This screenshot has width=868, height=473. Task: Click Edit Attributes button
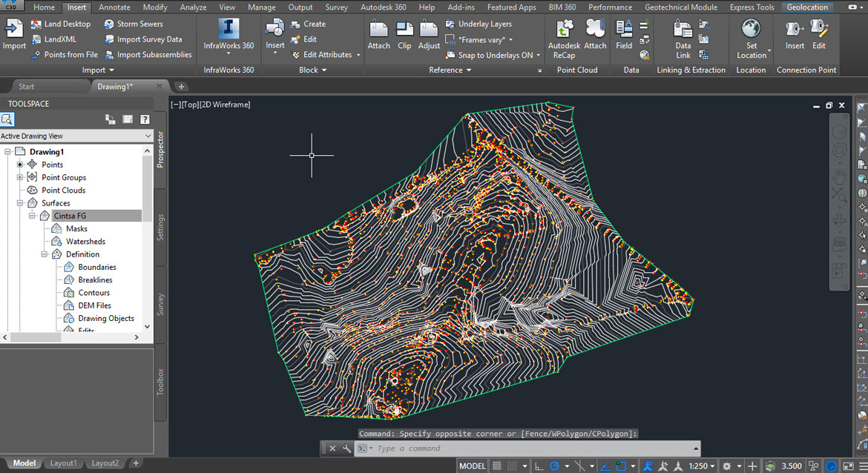coord(322,54)
